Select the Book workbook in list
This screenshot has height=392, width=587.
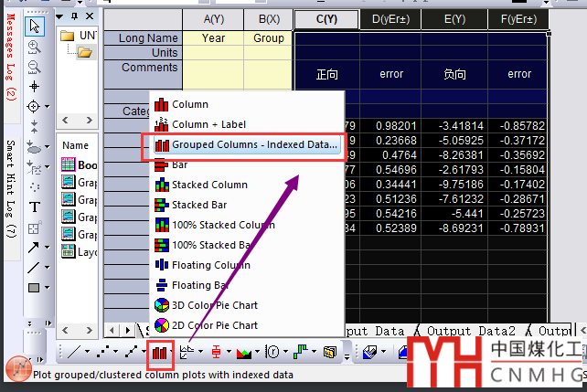[x=80, y=165]
